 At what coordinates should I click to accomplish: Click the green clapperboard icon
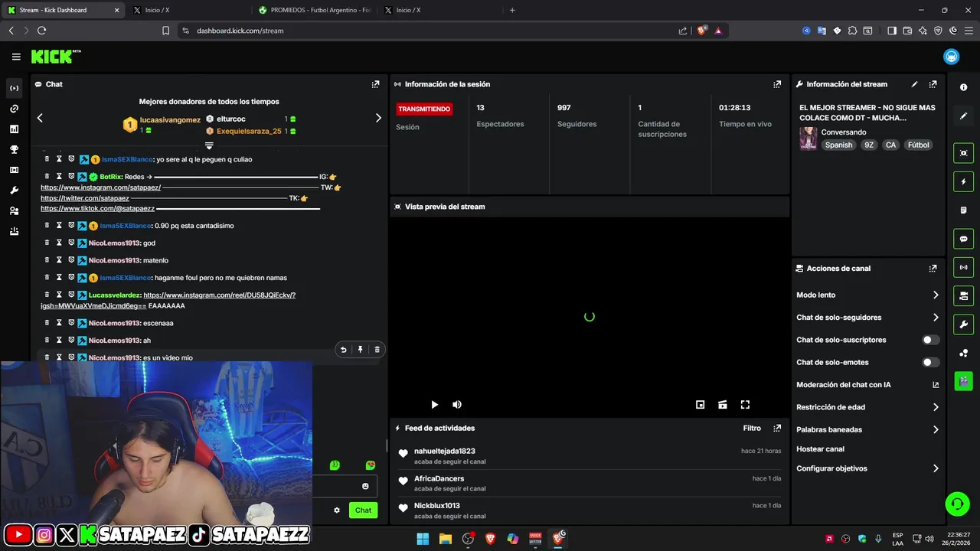tap(963, 381)
